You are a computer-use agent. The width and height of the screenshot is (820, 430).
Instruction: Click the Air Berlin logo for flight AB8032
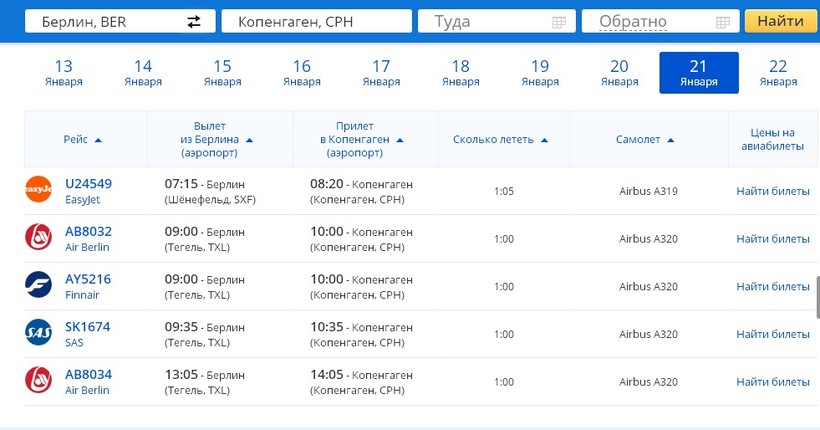(x=38, y=238)
